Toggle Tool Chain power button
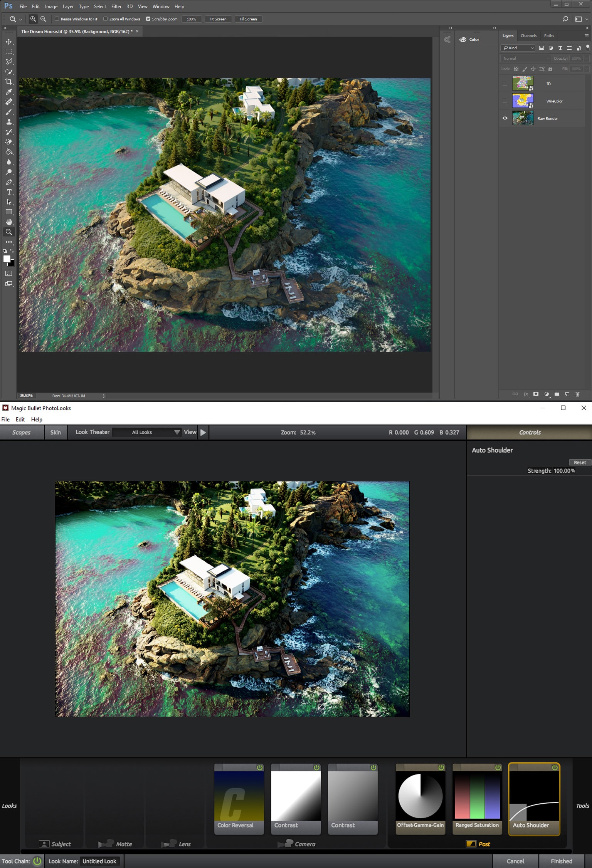Image resolution: width=592 pixels, height=868 pixels. 37,861
